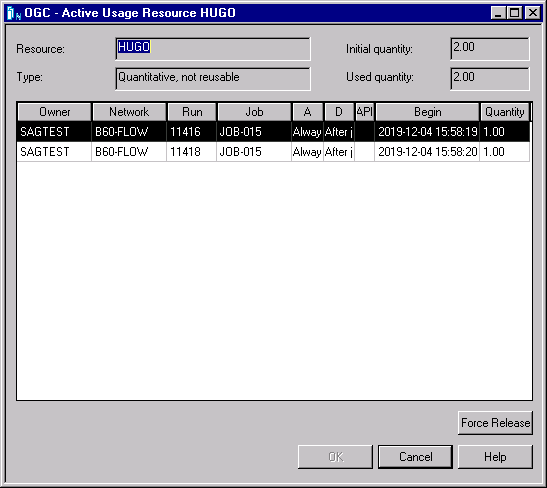This screenshot has width=547, height=488.
Task: Click begin time 2019-12-04 15:58:19
Action: click(428, 132)
